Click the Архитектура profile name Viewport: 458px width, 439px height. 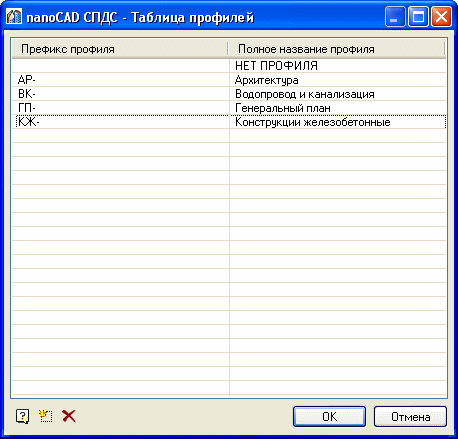[x=267, y=80]
